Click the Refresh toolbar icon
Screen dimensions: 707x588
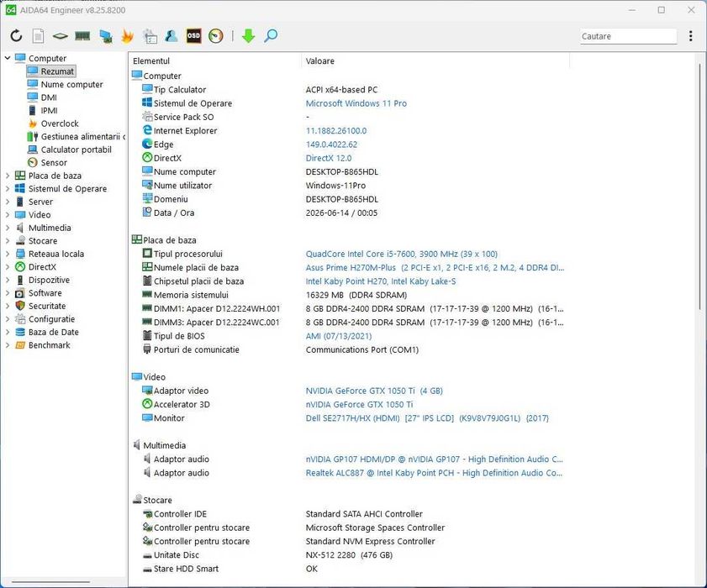pyautogui.click(x=16, y=35)
